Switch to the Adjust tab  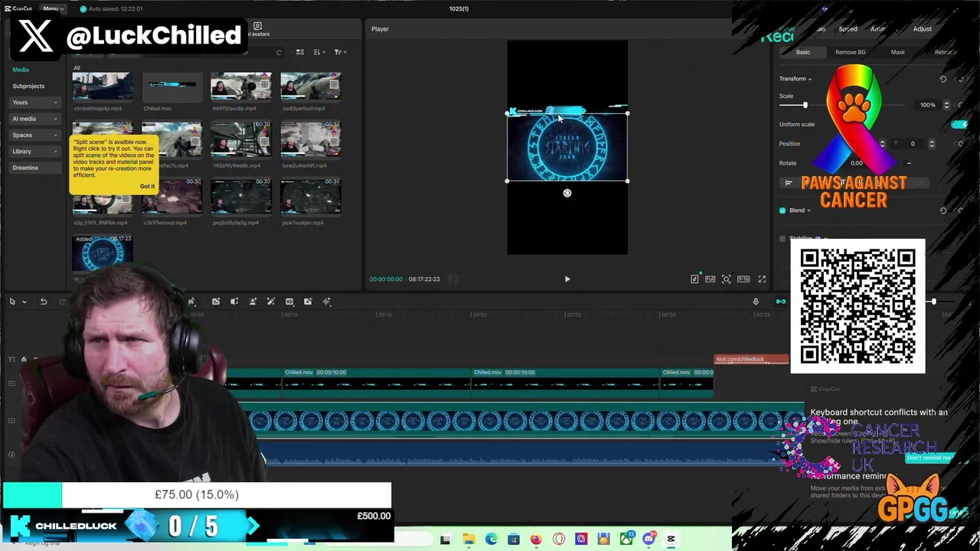tap(922, 29)
